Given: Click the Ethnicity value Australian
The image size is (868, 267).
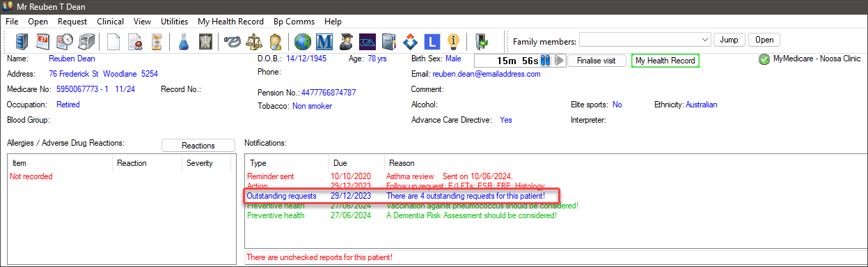Looking at the screenshot, I should (702, 105).
